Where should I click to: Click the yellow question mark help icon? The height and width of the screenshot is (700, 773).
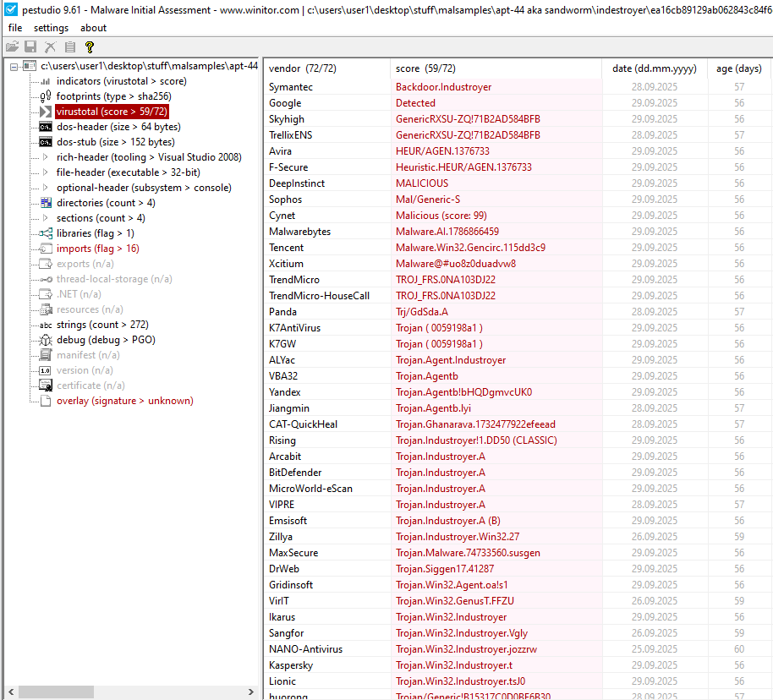pos(90,46)
